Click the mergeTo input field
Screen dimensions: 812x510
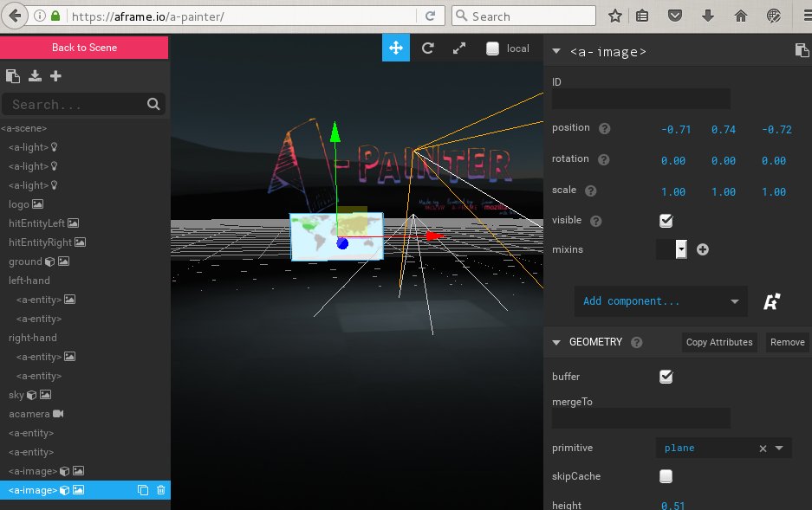click(x=641, y=418)
